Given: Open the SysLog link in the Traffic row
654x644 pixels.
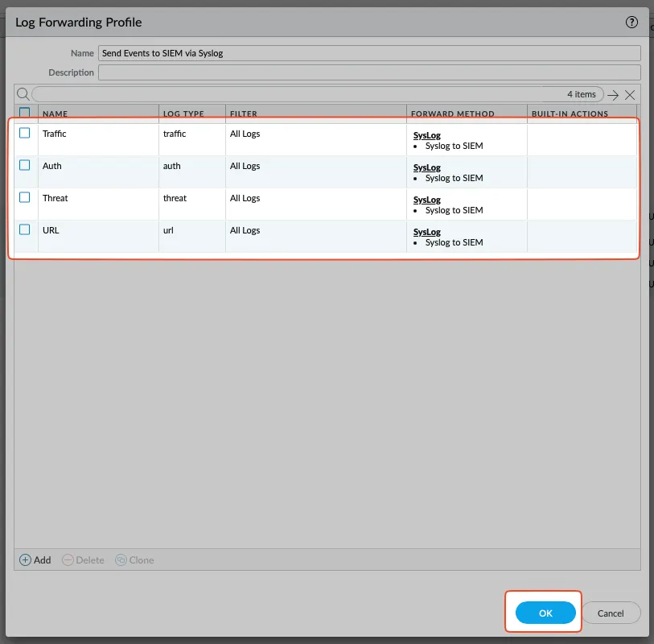Looking at the screenshot, I should [x=426, y=136].
